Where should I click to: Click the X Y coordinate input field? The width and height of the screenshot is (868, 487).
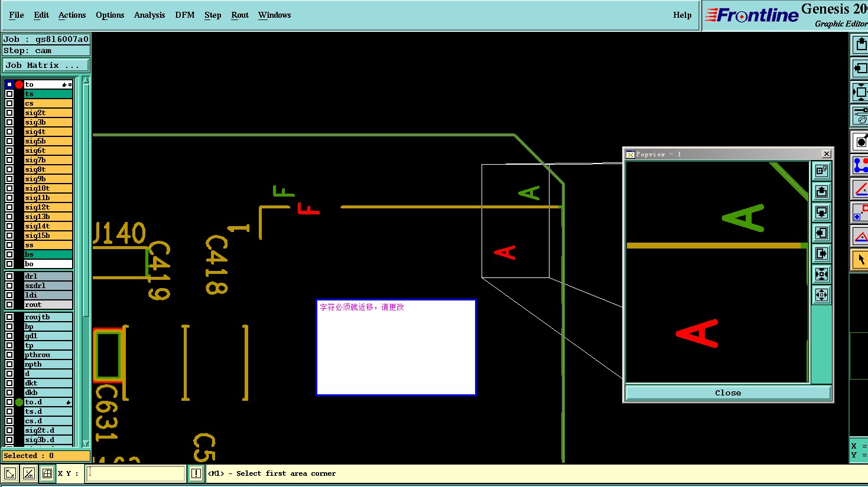pos(136,473)
